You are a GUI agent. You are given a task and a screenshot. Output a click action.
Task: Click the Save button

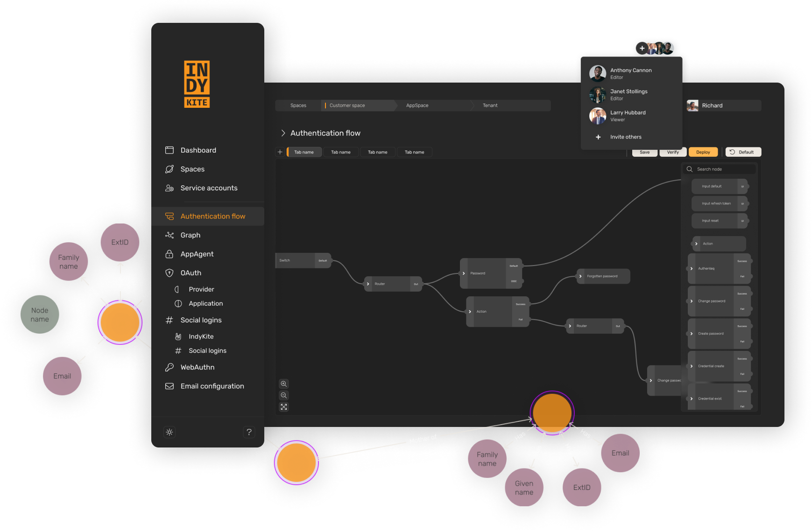point(644,152)
